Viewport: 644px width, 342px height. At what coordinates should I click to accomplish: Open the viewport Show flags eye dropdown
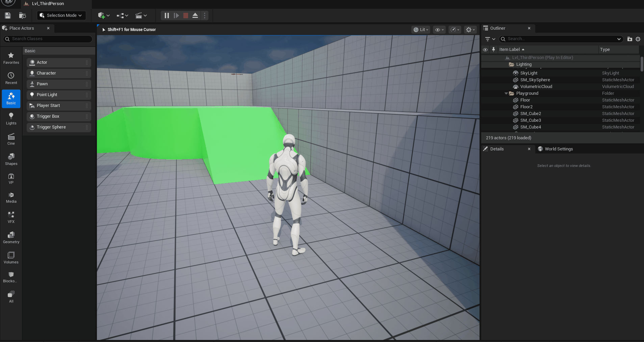click(439, 30)
